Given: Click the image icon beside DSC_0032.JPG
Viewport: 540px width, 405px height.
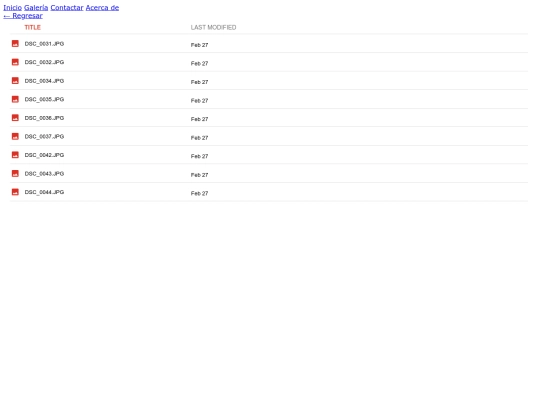Looking at the screenshot, I should (15, 62).
